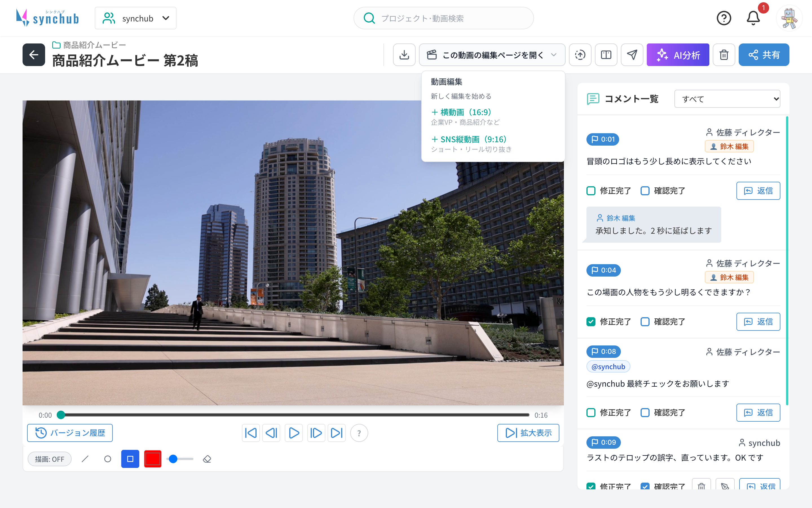Open the side-by-side compare icon
The height and width of the screenshot is (508, 812).
606,55
